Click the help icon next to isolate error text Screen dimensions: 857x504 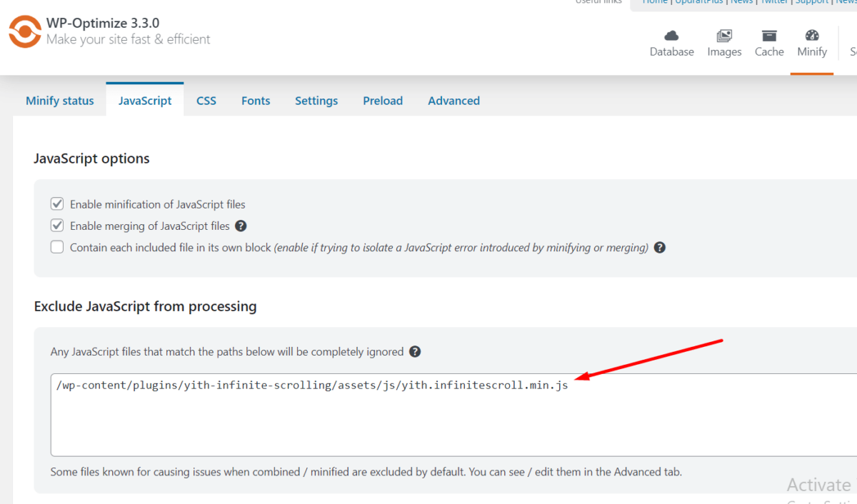pyautogui.click(x=659, y=247)
